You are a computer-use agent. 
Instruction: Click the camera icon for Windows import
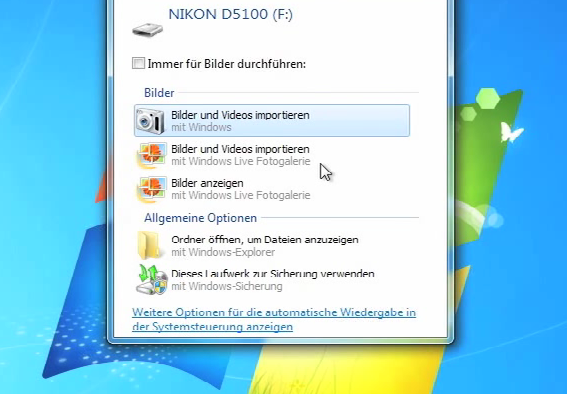[x=150, y=121]
